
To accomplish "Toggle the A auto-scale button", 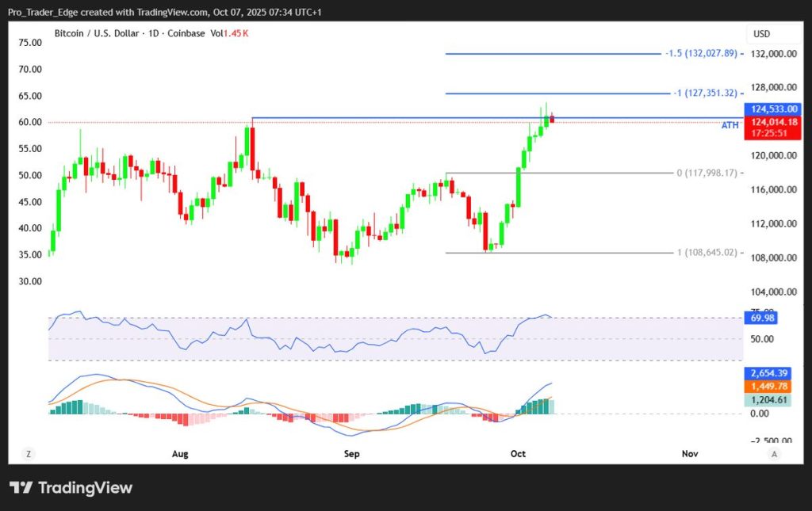I will 774,454.
